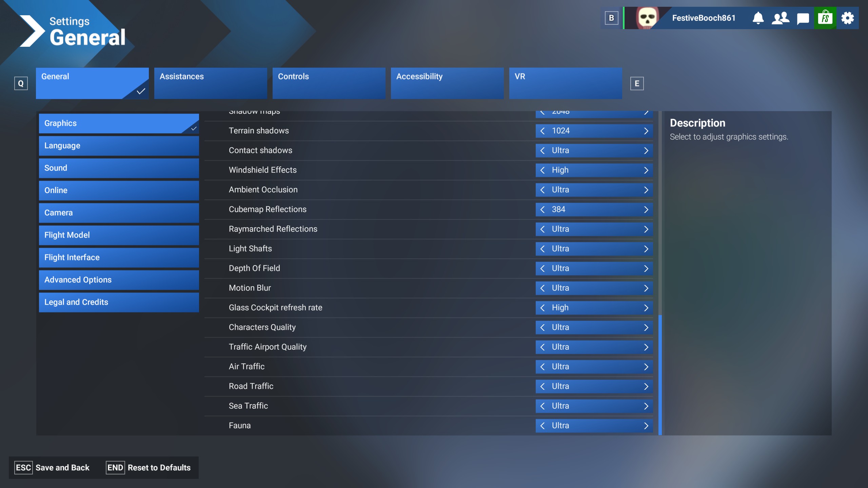Image resolution: width=868 pixels, height=488 pixels.
Task: Increase Terrain shadows with right arrow
Action: point(646,131)
